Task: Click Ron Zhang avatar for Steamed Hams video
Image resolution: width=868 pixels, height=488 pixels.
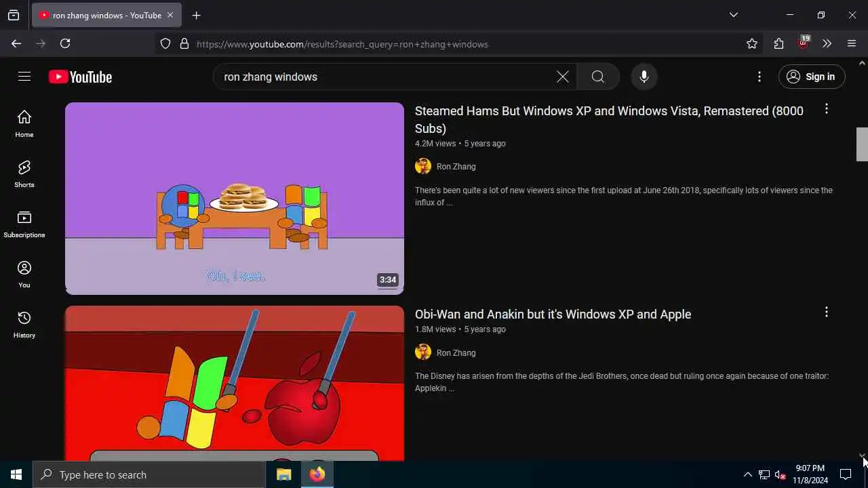Action: [423, 166]
